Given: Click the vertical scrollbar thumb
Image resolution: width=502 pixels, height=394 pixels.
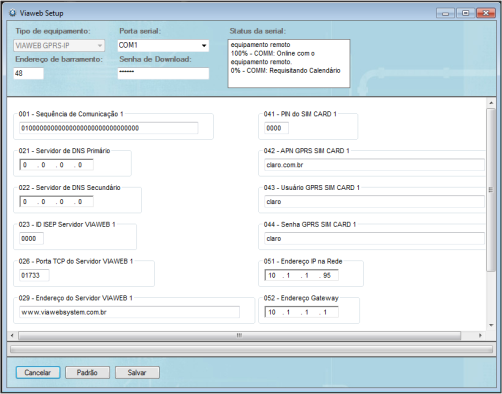Looking at the screenshot, I should click(x=491, y=190).
